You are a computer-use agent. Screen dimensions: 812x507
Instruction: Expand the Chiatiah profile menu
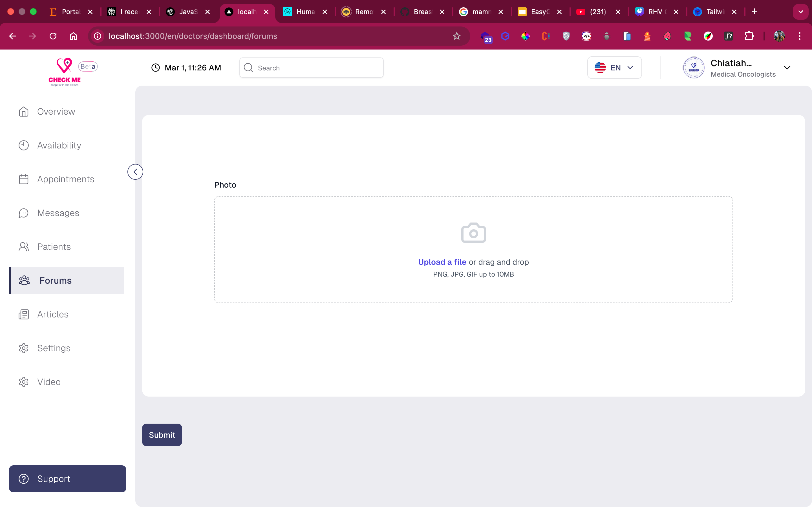click(787, 68)
